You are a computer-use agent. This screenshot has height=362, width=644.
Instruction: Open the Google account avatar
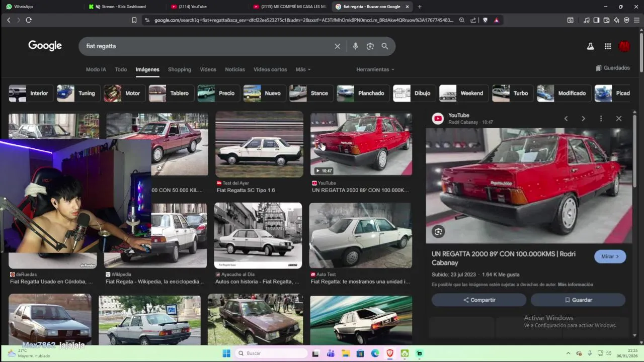tap(624, 46)
